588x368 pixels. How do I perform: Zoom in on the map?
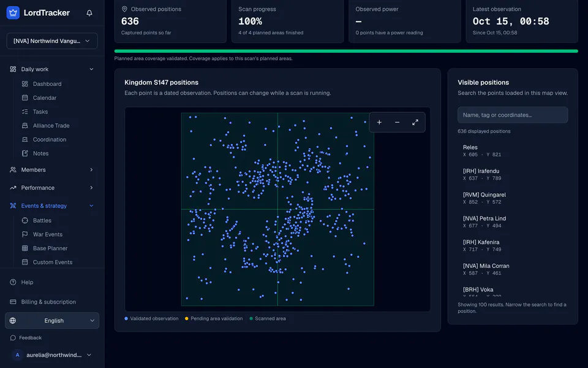pyautogui.click(x=379, y=122)
